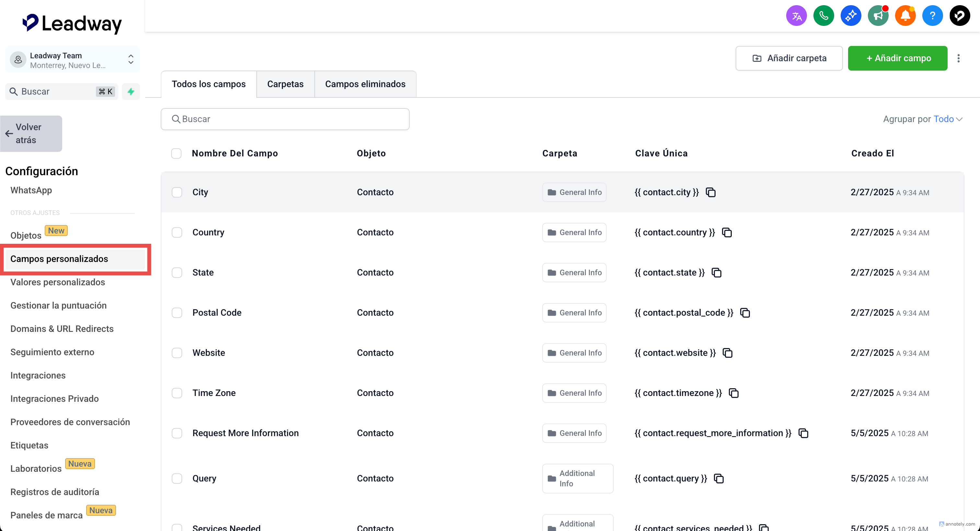Open the orange notifications bell
Image resolution: width=980 pixels, height=531 pixels.
pyautogui.click(x=905, y=16)
